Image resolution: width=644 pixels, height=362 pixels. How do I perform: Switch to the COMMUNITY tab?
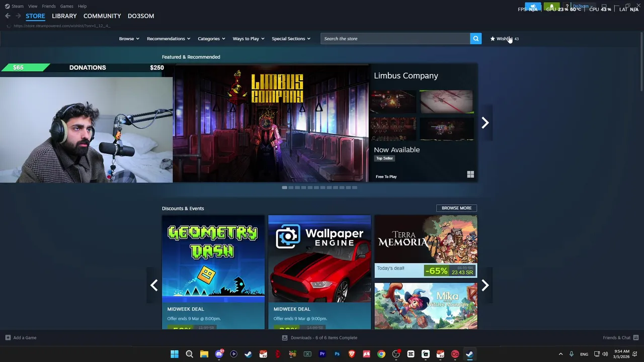pyautogui.click(x=102, y=16)
